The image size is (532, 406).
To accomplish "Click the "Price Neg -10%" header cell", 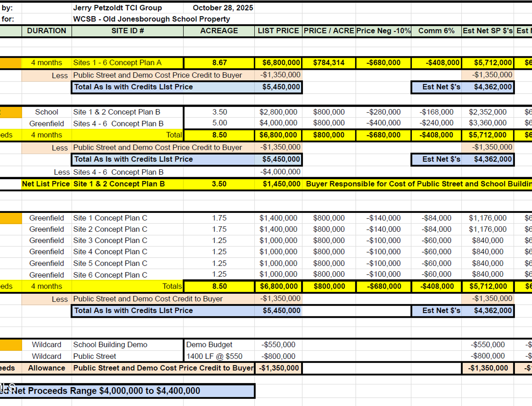I will pos(383,31).
